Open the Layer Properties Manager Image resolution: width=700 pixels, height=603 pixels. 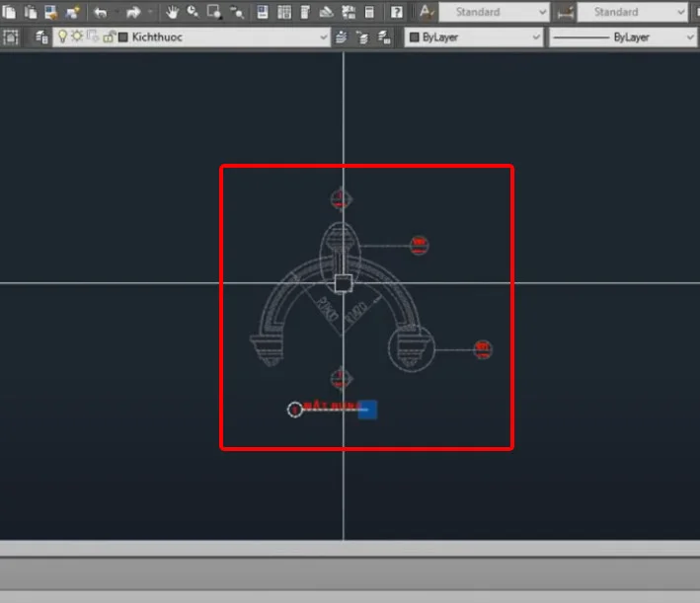click(41, 38)
